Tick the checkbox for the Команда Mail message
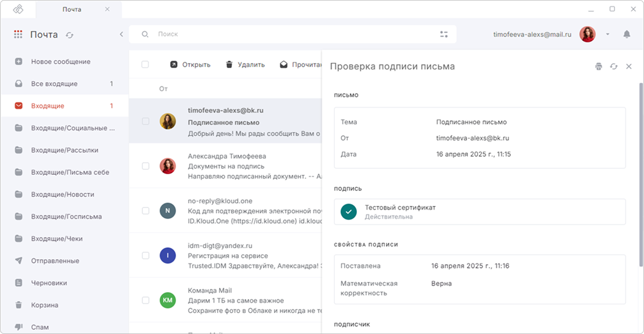 tap(145, 300)
